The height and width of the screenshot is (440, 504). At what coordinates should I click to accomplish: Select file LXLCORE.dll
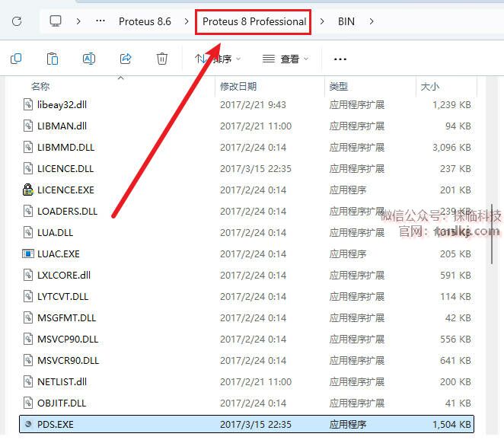[x=247, y=275]
